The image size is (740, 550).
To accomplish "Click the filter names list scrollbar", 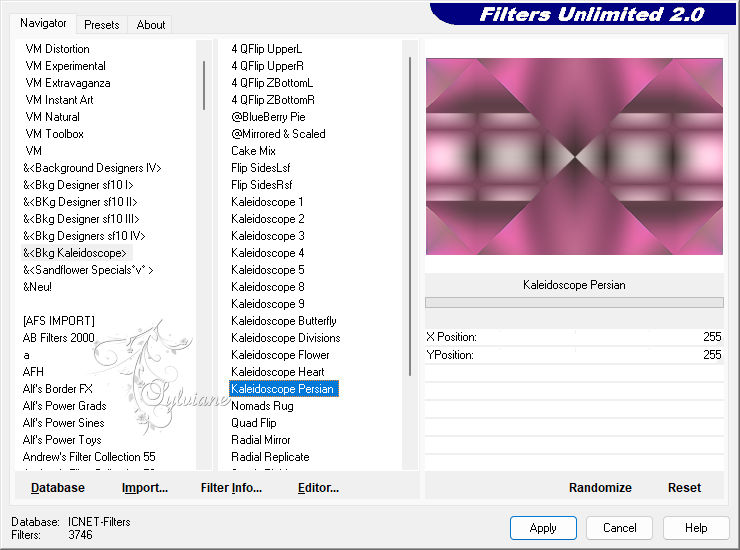I will [x=410, y=216].
